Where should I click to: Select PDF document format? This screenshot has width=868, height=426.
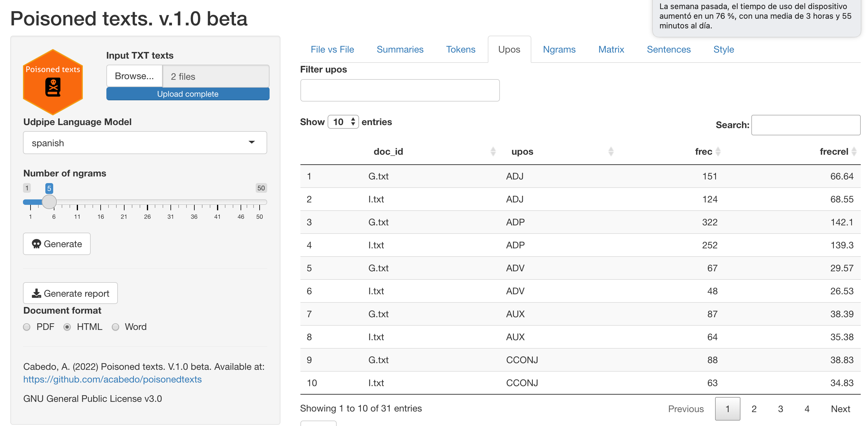click(x=27, y=327)
